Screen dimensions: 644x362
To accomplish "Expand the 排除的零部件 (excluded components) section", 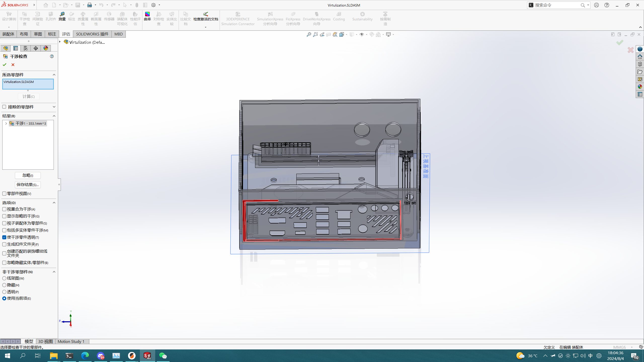I will (54, 107).
